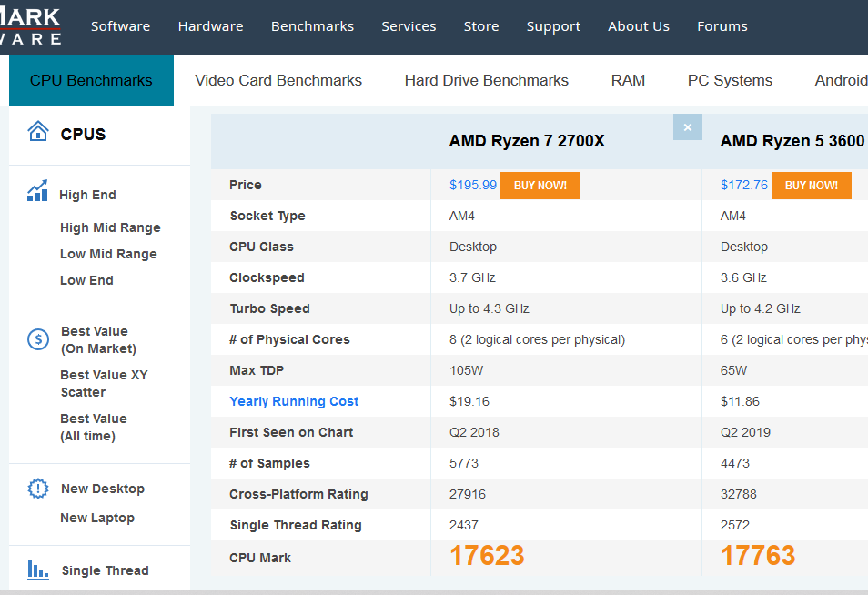The width and height of the screenshot is (868, 595).
Task: Click the CPUS sidebar heading
Action: pyautogui.click(x=83, y=134)
